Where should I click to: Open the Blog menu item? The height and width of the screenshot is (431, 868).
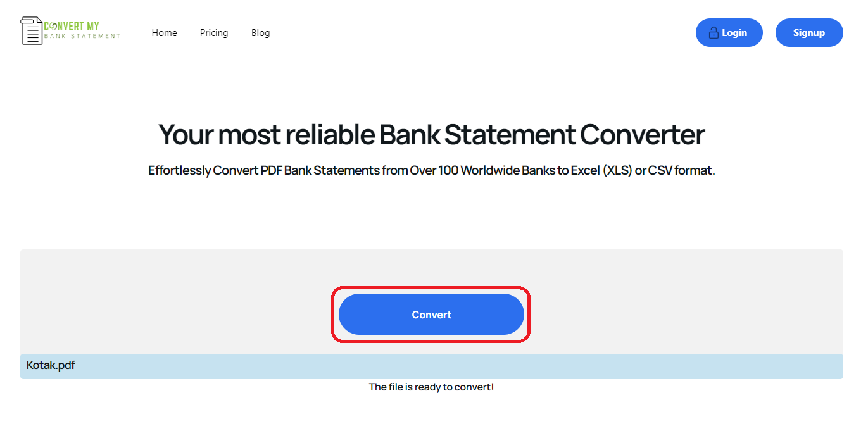coord(261,33)
